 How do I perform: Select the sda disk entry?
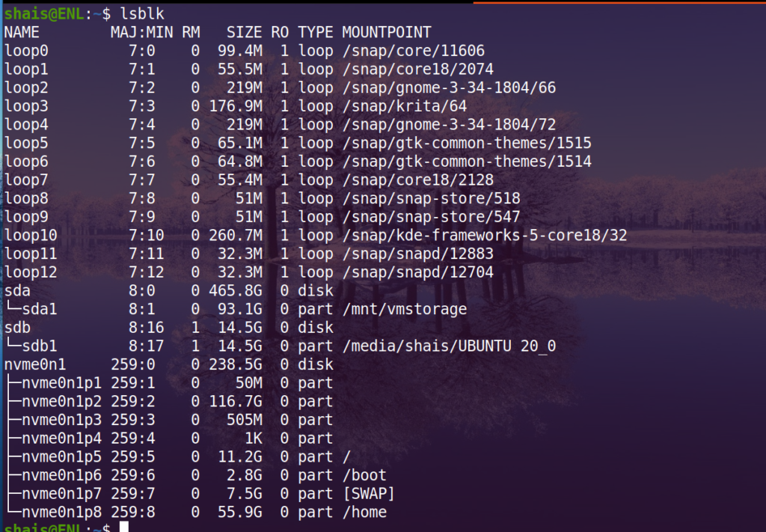click(x=16, y=290)
